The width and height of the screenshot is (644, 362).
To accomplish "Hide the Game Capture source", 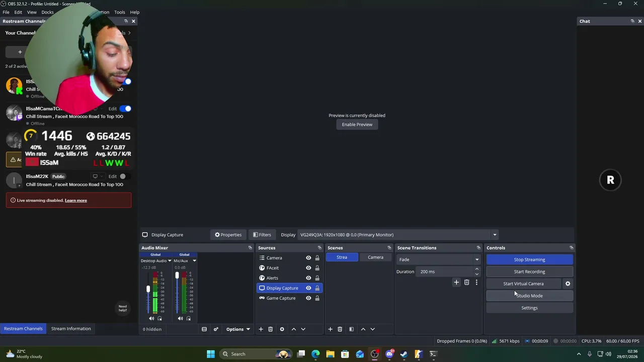I will coord(308,298).
